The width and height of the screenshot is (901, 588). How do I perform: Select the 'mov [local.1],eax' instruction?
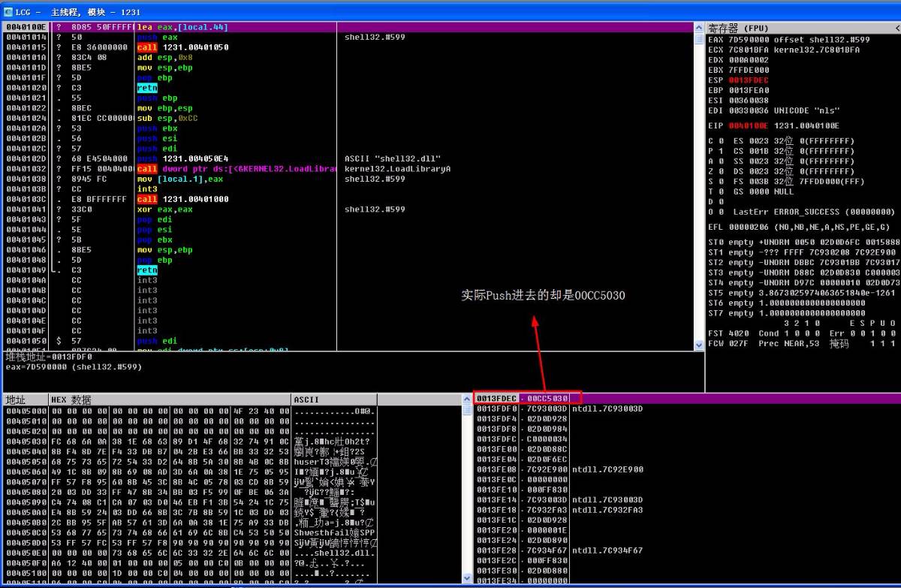coord(180,179)
